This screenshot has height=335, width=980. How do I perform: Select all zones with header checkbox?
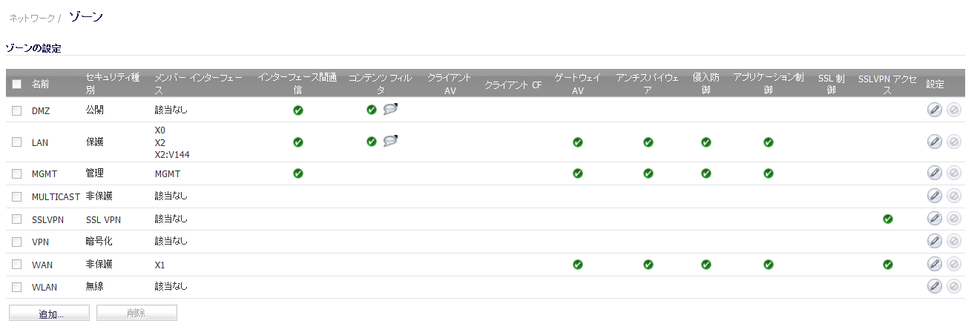pos(16,84)
